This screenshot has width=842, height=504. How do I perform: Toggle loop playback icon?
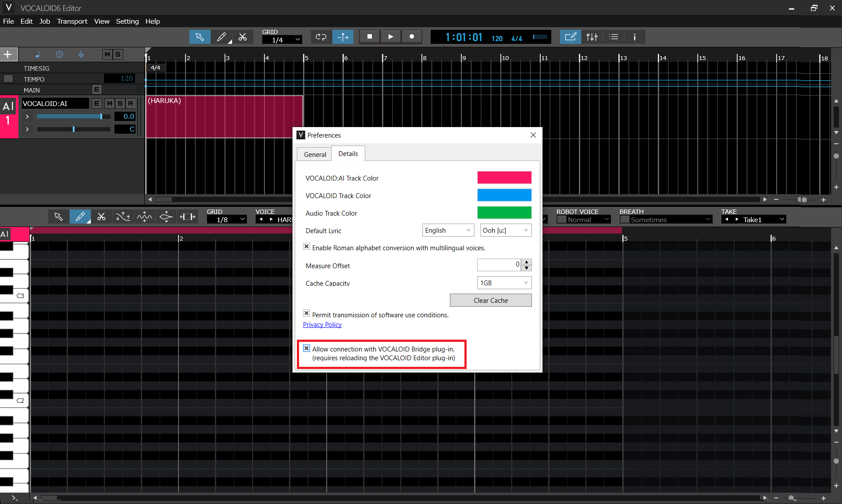tap(321, 37)
